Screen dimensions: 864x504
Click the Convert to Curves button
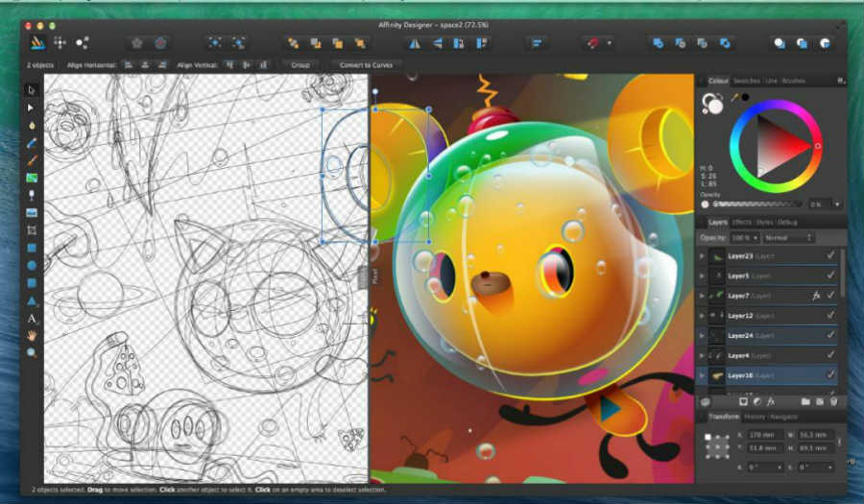[366, 65]
